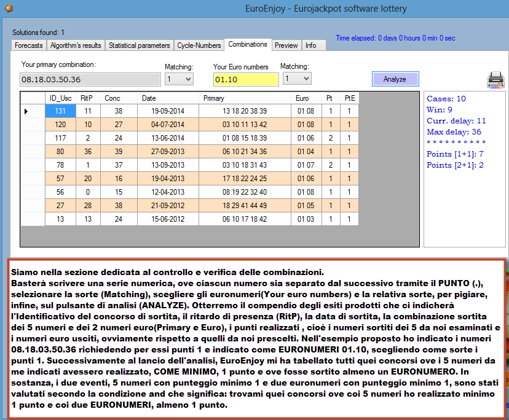This screenshot has height=420, width=509.
Task: Open the Preview tab
Action: tap(286, 45)
